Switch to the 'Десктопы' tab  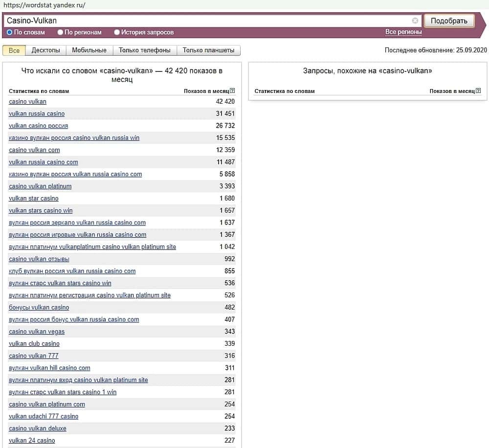click(x=45, y=50)
